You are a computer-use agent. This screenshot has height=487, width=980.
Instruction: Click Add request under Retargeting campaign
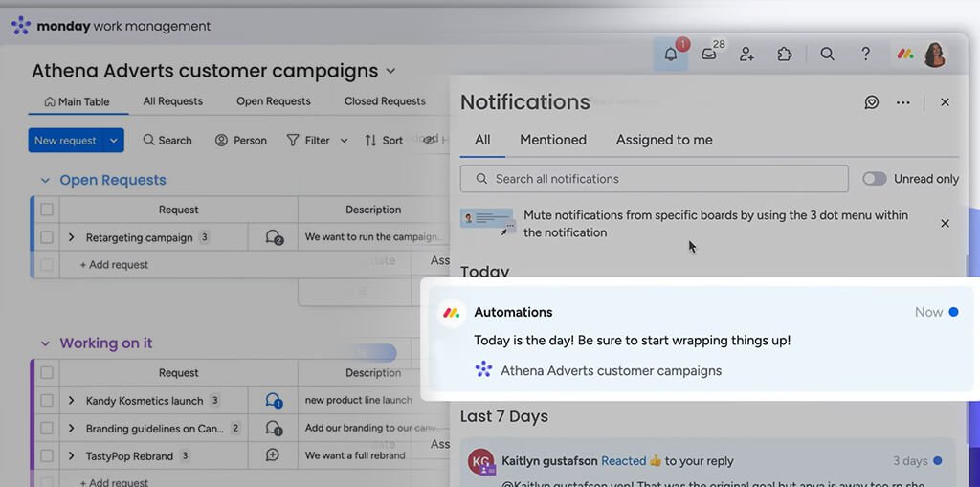[x=114, y=264]
